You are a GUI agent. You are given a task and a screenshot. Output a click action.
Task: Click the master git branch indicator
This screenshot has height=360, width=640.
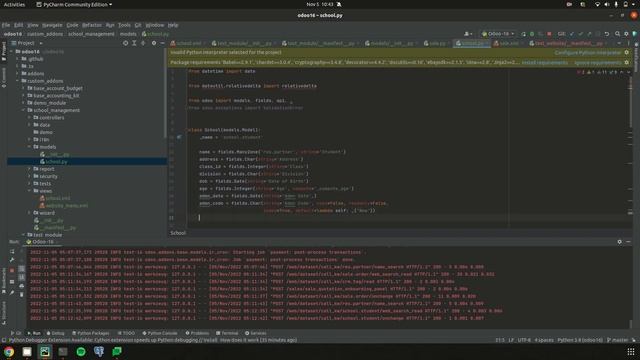click(x=617, y=340)
